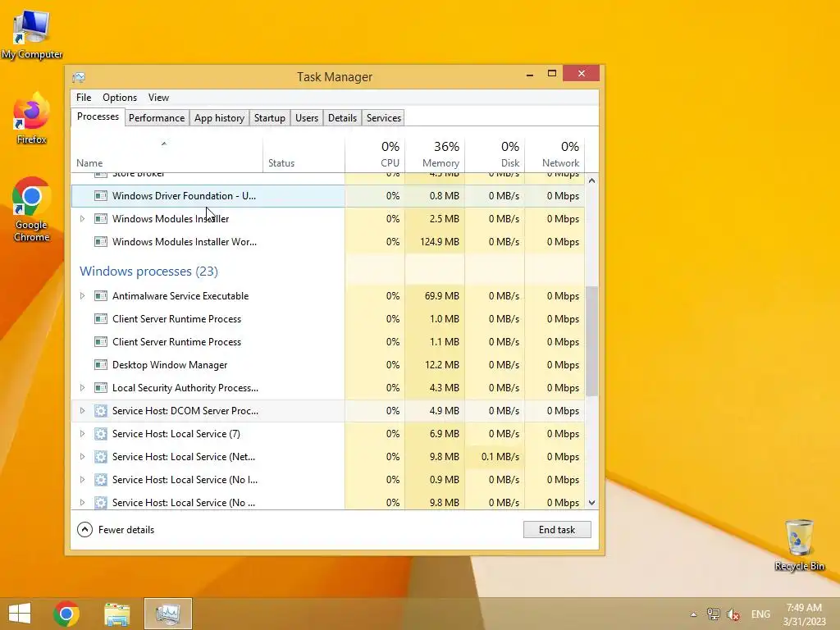Screen dimensions: 840x630
Task: Click the Desktop Window Manager process icon
Action: pyautogui.click(x=101, y=365)
